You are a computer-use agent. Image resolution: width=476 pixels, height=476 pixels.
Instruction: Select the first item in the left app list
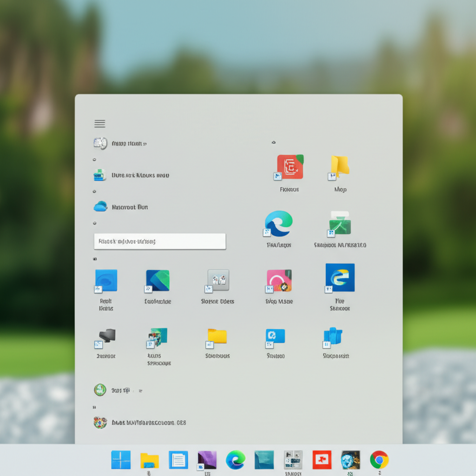pyautogui.click(x=100, y=143)
